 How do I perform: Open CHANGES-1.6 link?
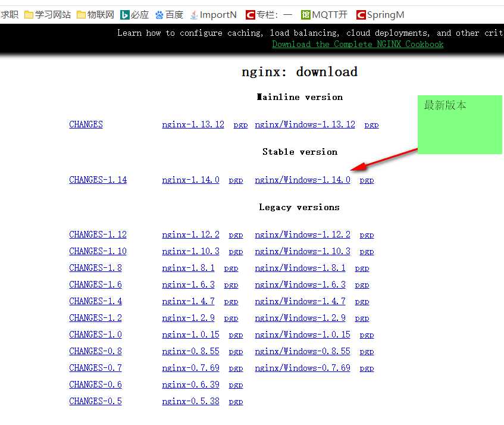(x=95, y=285)
